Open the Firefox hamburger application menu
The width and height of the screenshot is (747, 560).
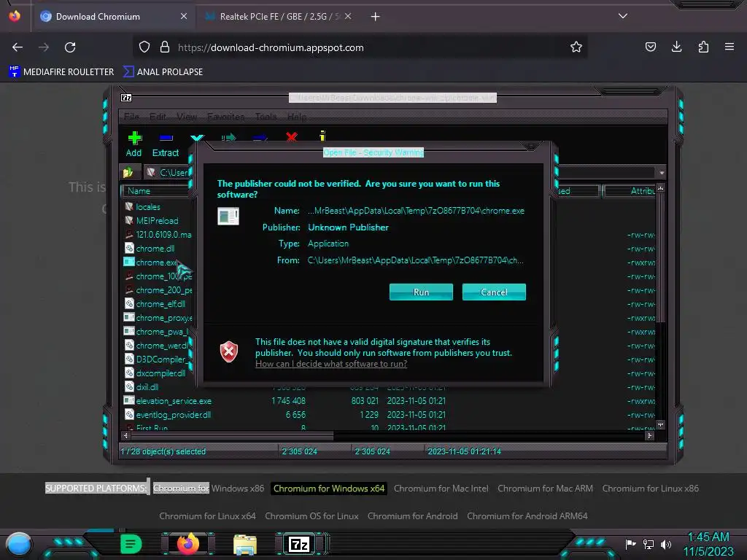coord(729,47)
